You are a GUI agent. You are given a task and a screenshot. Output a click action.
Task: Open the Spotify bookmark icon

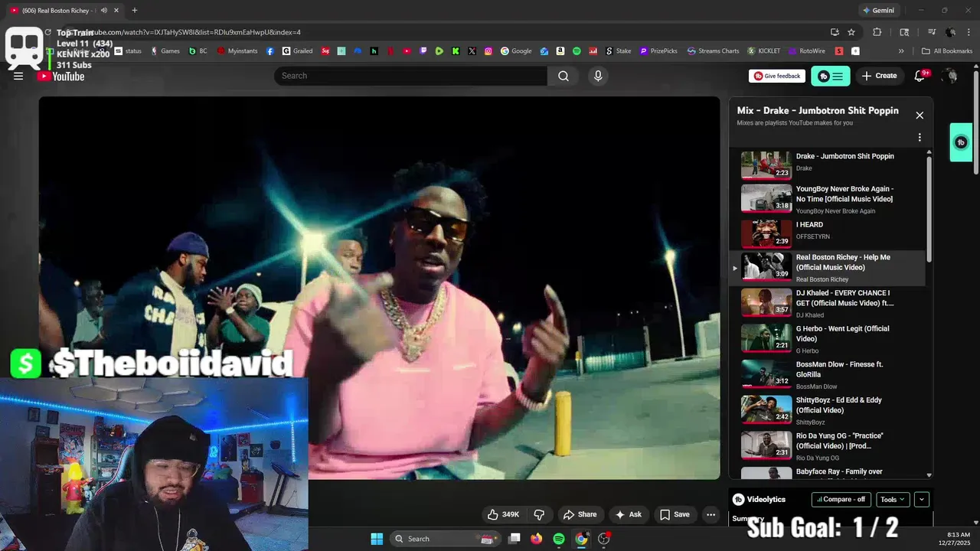point(577,51)
